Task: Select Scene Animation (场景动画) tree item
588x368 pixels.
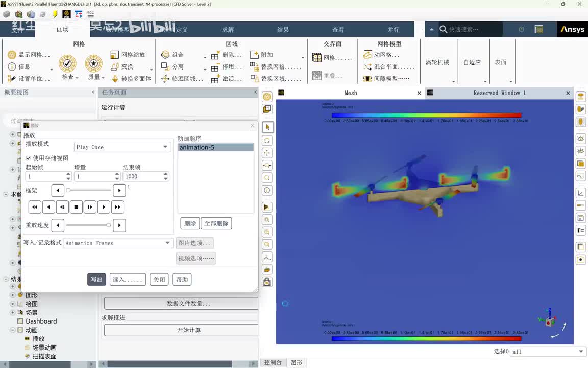Action: pos(44,348)
